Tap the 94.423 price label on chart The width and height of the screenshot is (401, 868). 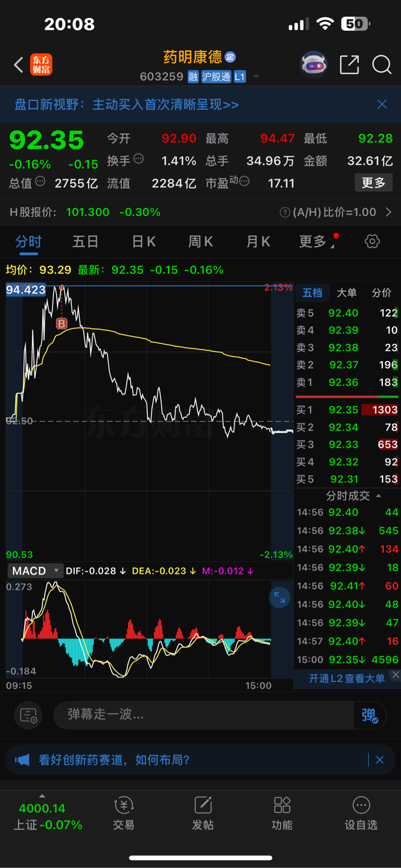click(26, 290)
